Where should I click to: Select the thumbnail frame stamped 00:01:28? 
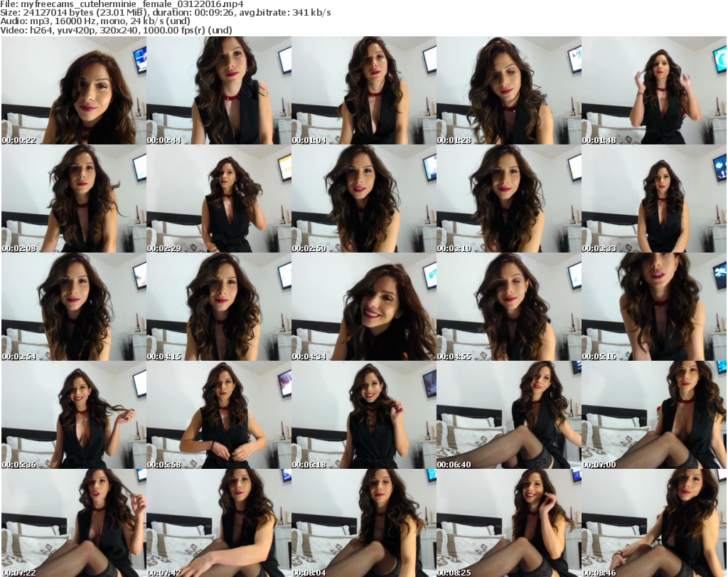(x=509, y=90)
